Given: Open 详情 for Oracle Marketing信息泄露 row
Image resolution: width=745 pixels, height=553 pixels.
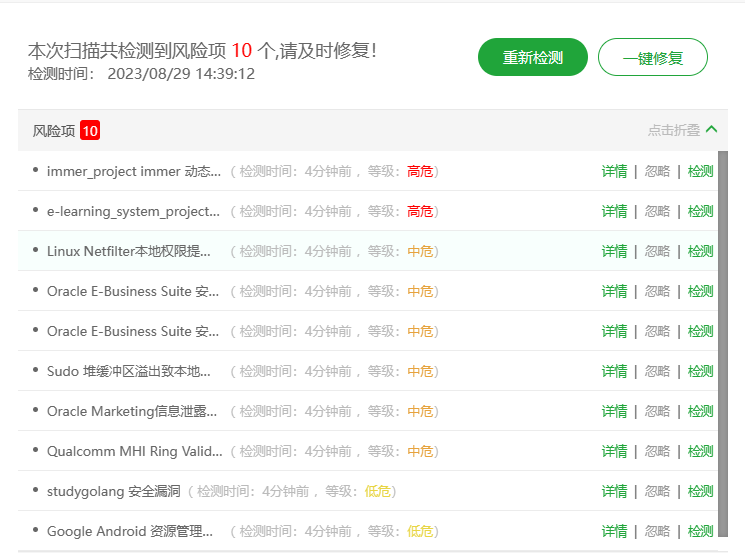Looking at the screenshot, I should point(614,411).
